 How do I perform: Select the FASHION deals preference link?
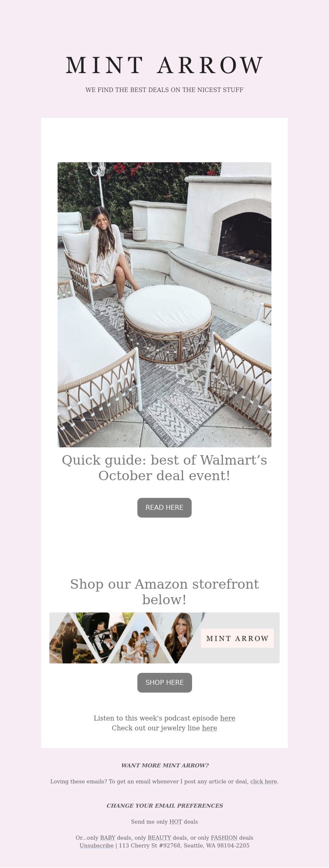coord(224,838)
